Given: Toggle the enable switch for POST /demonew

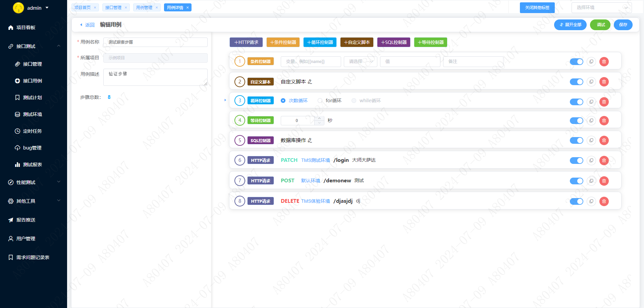Looking at the screenshot, I should [577, 181].
